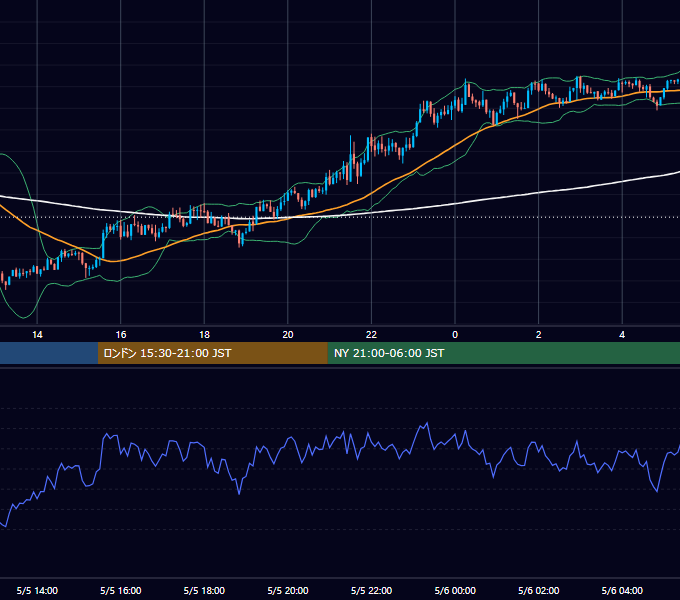
Task: Click the 5/6 00:00 date label
Action: [455, 590]
